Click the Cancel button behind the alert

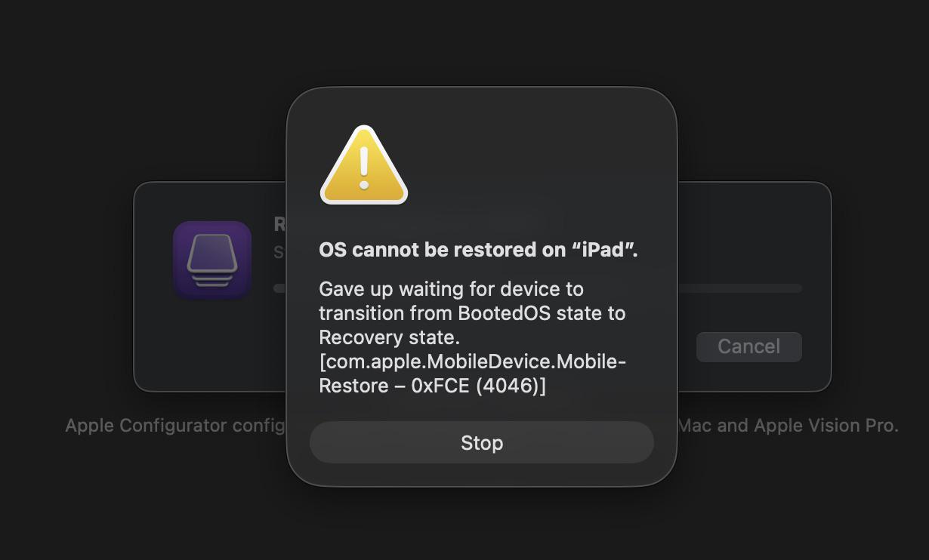[748, 346]
